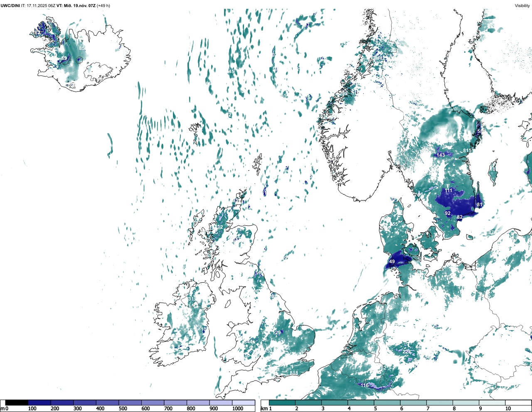Pick the 400–500 m legend swatch

coord(107,402)
